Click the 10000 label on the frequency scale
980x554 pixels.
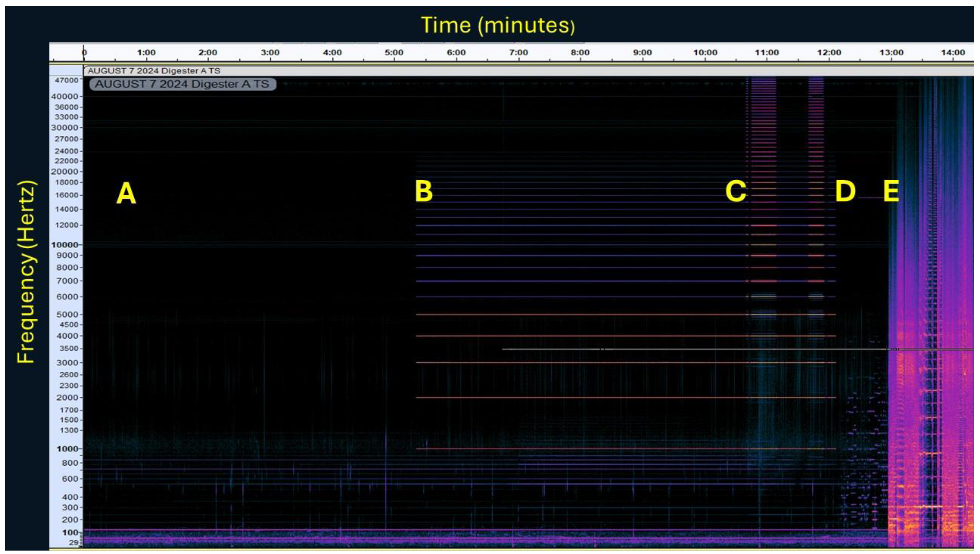65,245
